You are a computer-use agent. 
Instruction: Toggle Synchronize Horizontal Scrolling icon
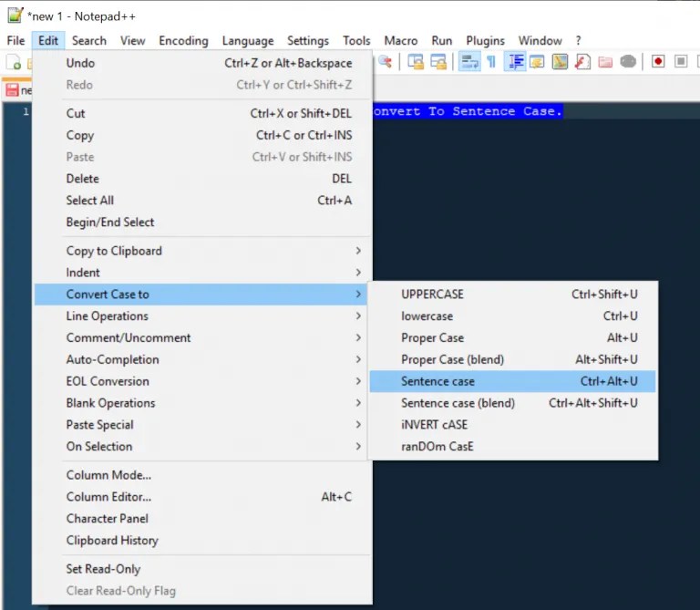438,62
